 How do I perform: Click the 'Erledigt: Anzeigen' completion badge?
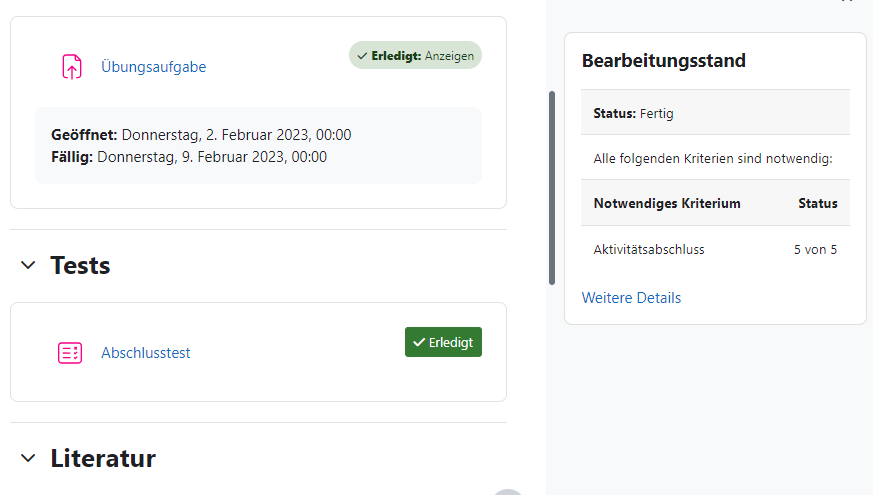coord(415,55)
